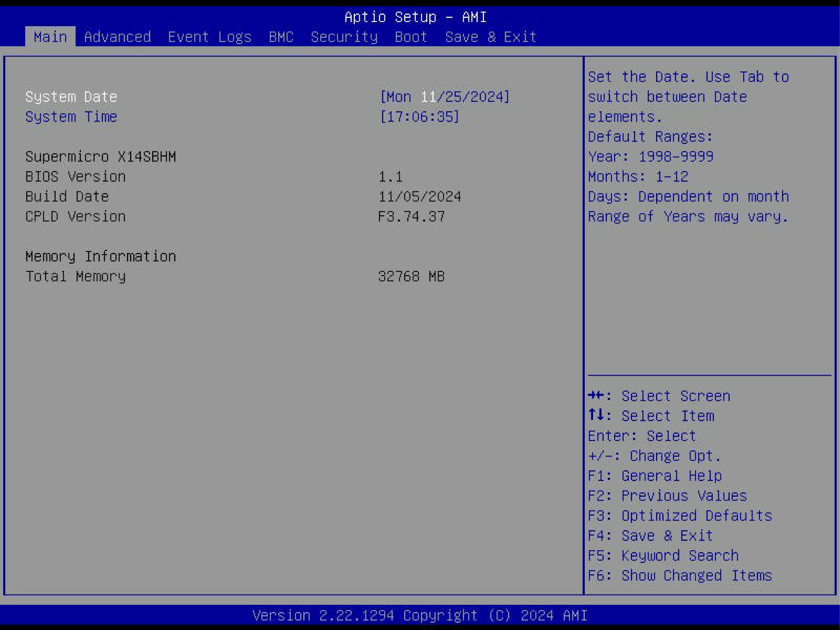Select the System Date label
Screen dimensions: 840x630
[71, 97]
